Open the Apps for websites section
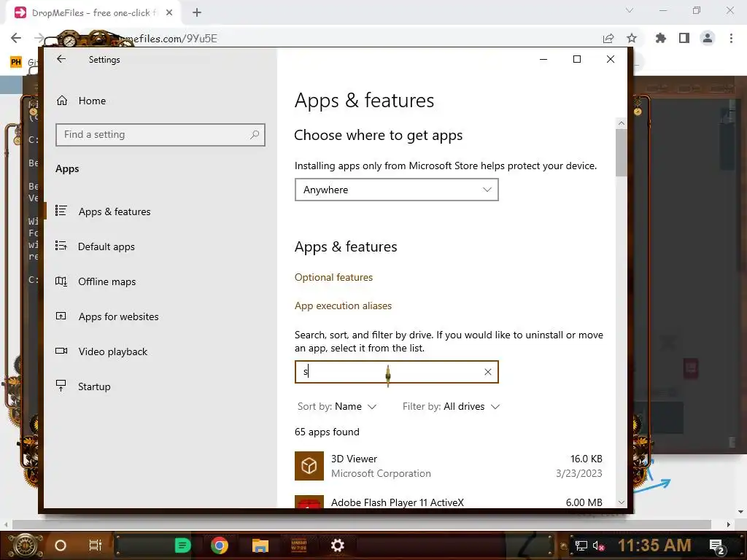The width and height of the screenshot is (747, 560). tap(160, 316)
